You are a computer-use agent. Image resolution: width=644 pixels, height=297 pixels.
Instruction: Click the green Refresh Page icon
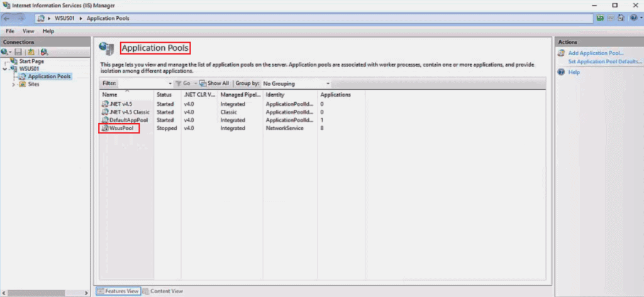(601, 18)
